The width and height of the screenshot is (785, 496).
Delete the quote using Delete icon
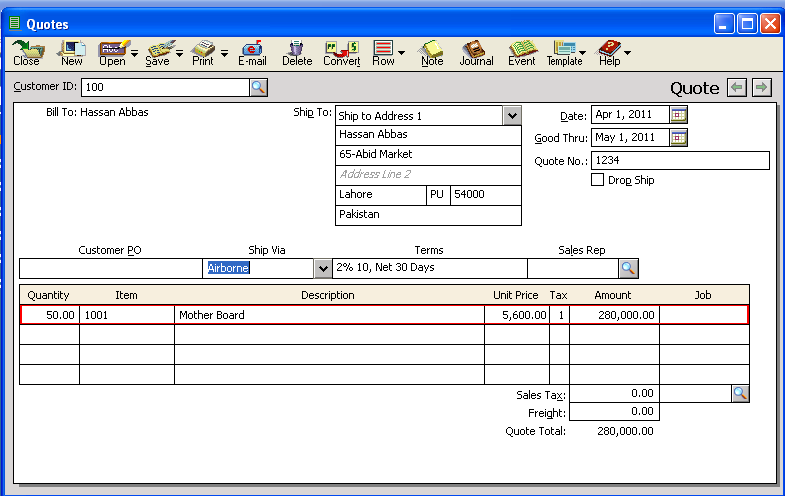(297, 53)
